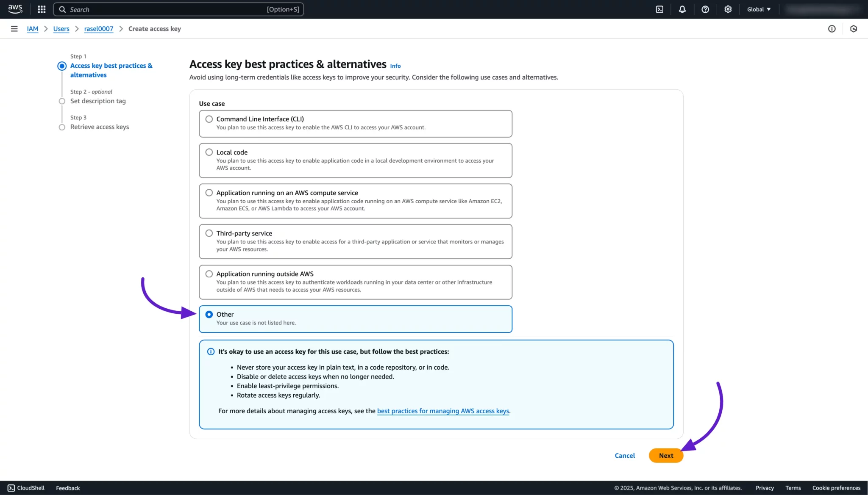
Task: Navigate to Users breadcrumb
Action: (61, 29)
